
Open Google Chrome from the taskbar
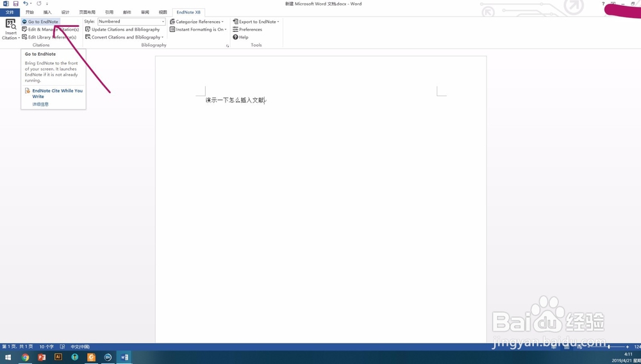pyautogui.click(x=26, y=358)
